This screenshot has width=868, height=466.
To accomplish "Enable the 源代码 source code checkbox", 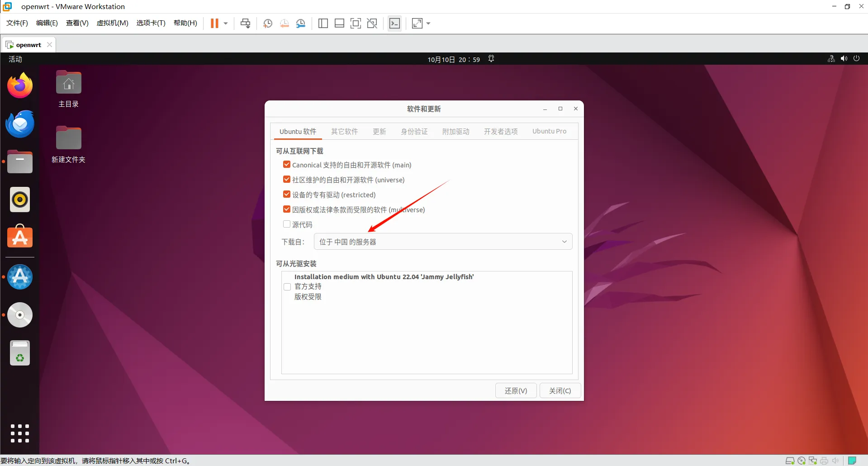I will pyautogui.click(x=287, y=223).
